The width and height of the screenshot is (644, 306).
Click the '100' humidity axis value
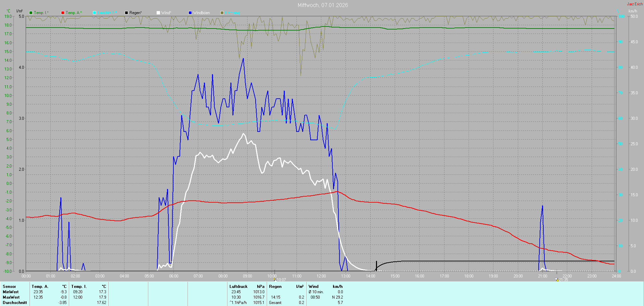pos(622,16)
